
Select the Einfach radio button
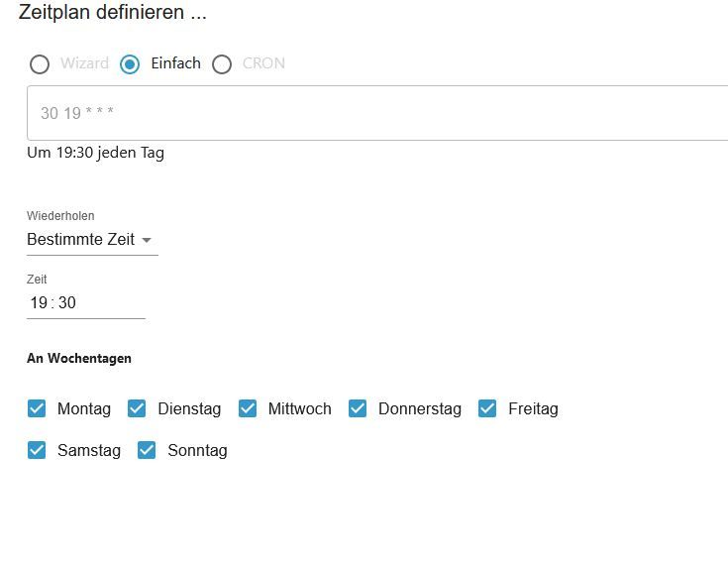[x=130, y=64]
